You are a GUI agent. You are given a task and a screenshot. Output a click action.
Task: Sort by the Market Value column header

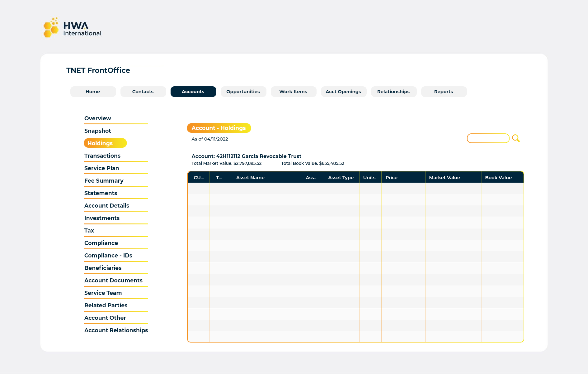[445, 177]
